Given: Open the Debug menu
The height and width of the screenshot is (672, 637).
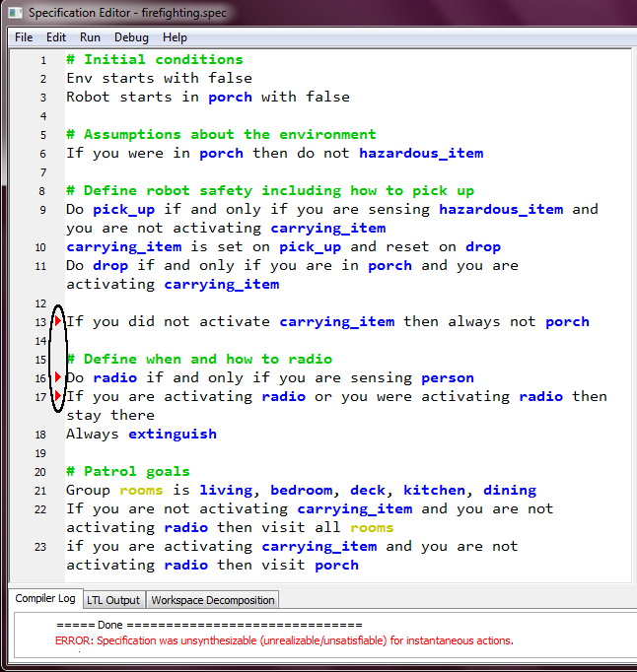Looking at the screenshot, I should (131, 37).
